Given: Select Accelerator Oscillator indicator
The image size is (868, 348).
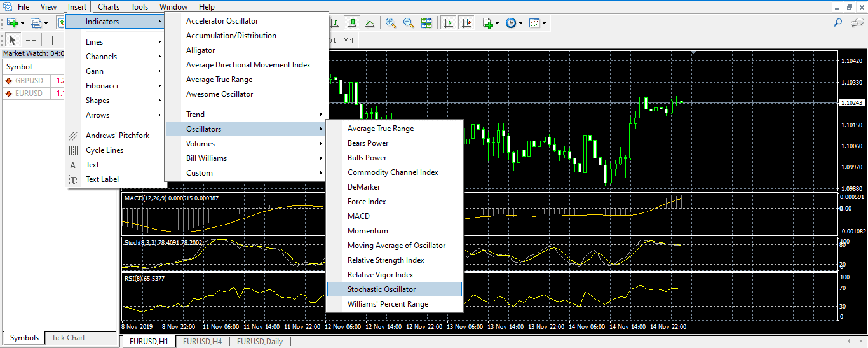Looking at the screenshot, I should point(247,21).
